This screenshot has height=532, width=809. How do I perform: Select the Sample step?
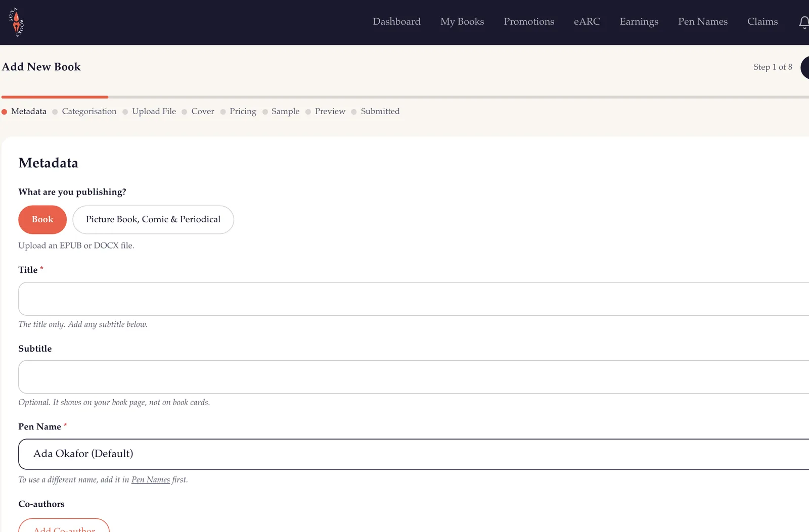tap(281, 112)
